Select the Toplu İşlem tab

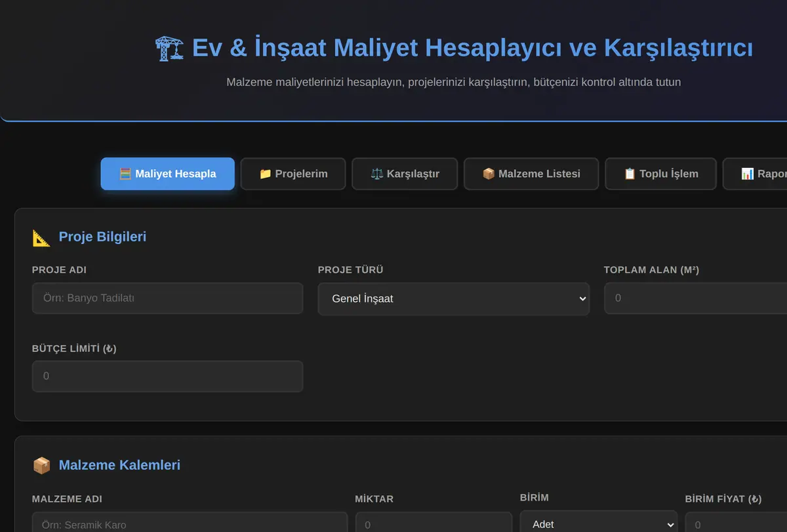[660, 174]
